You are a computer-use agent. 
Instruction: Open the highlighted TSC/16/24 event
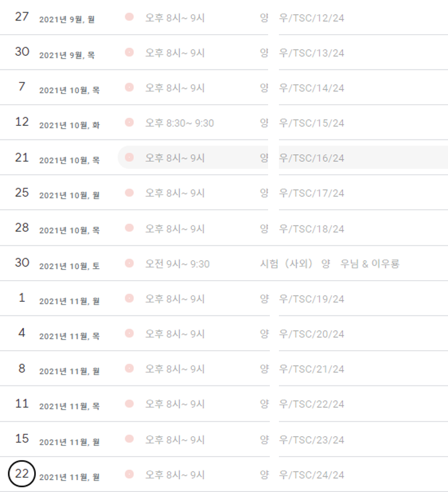311,158
